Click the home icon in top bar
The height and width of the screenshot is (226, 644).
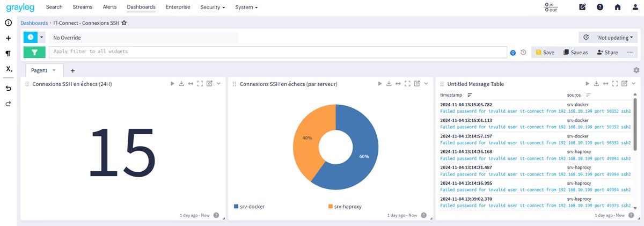point(618,7)
